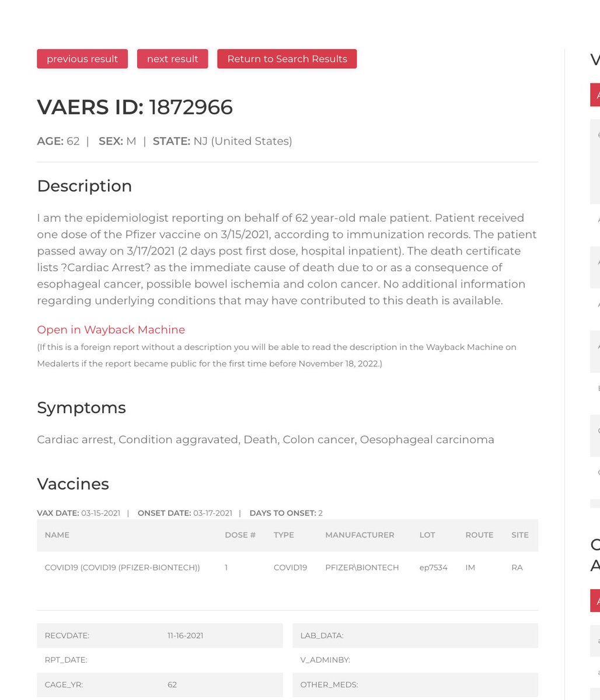Click the Symptoms section heading

click(81, 408)
